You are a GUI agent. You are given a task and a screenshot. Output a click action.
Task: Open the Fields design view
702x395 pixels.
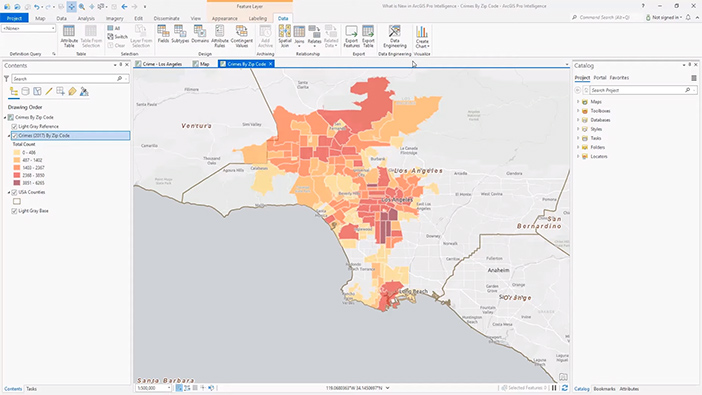point(163,34)
